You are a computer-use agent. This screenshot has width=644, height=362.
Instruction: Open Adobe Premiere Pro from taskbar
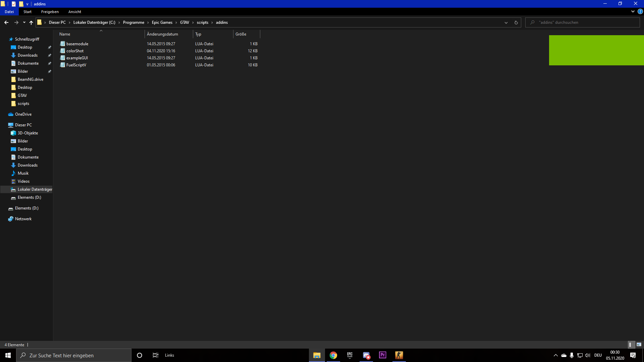[382, 355]
